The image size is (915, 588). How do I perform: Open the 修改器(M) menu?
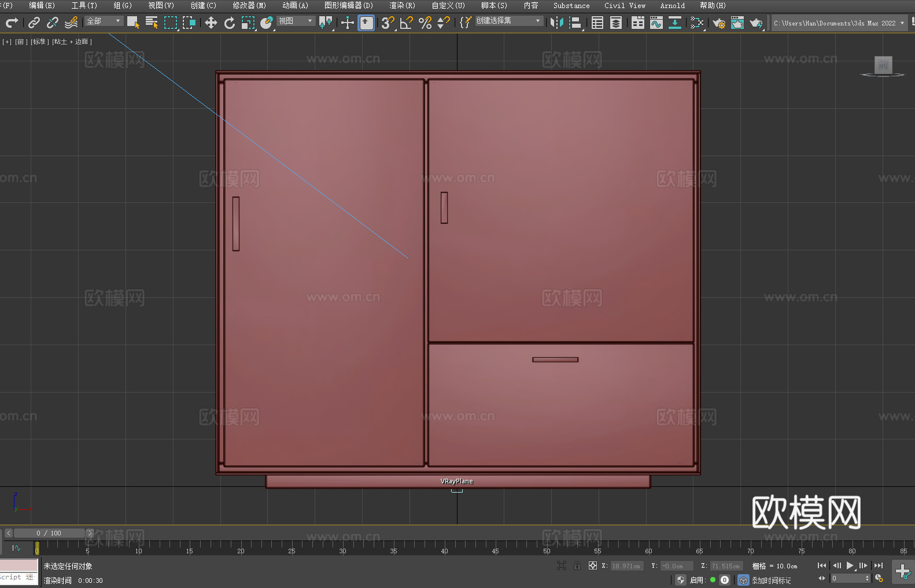(249, 5)
